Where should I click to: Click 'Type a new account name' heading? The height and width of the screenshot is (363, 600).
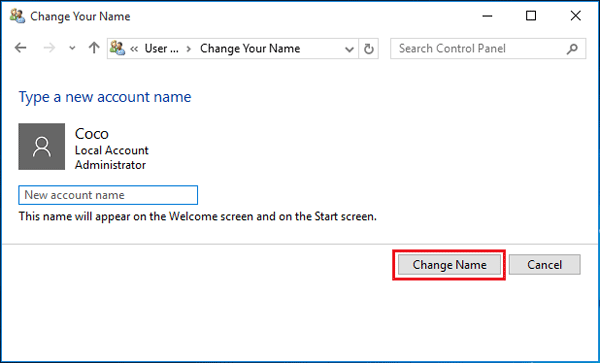coord(105,97)
